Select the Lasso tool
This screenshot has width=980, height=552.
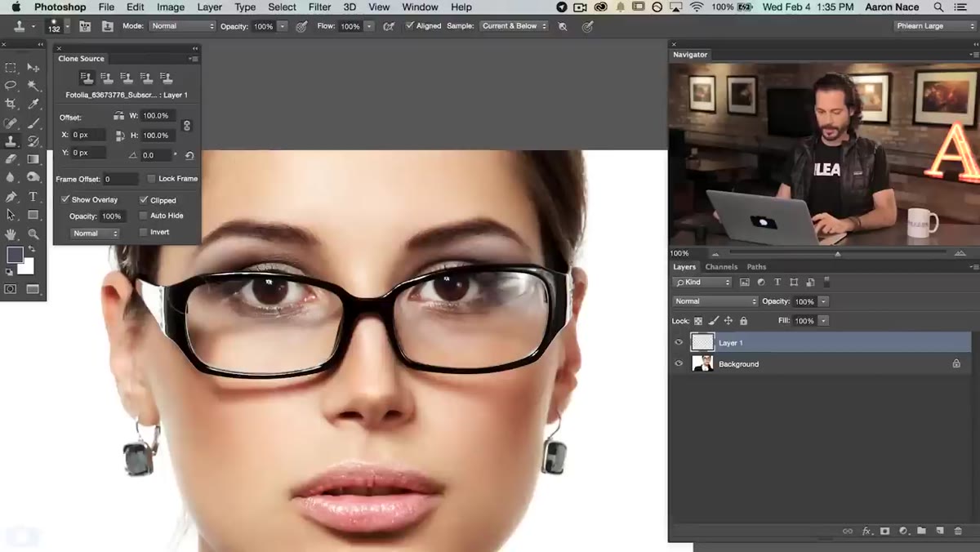point(11,86)
